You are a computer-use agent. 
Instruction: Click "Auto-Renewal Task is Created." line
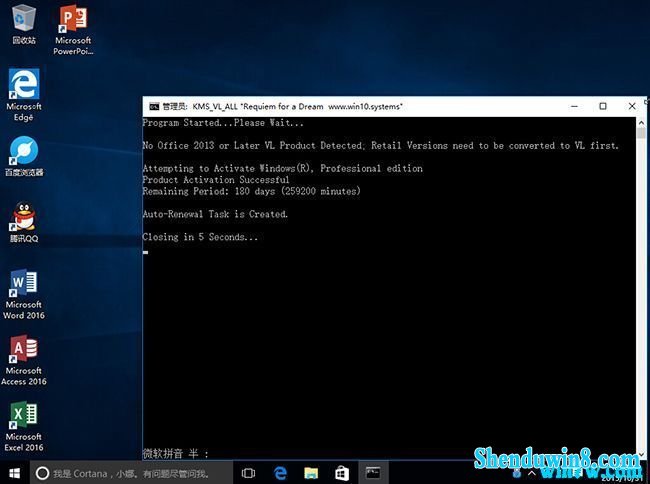215,214
